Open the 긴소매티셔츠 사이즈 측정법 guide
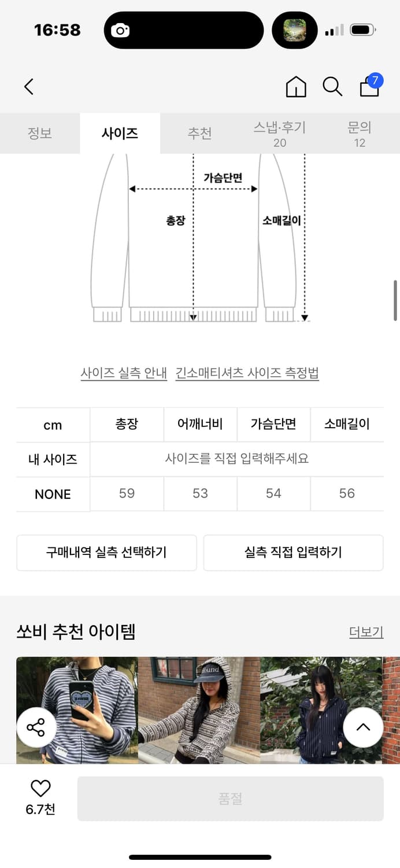This screenshot has height=868, width=400. pos(249,373)
